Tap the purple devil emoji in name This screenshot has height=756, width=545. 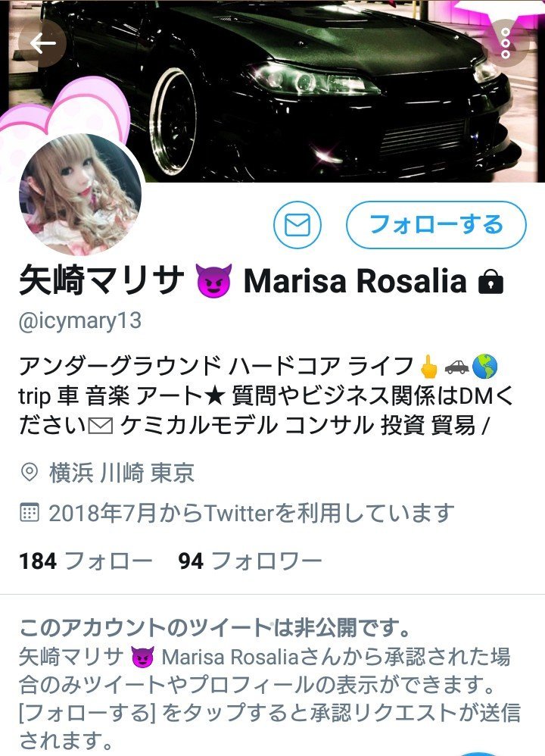click(x=213, y=280)
